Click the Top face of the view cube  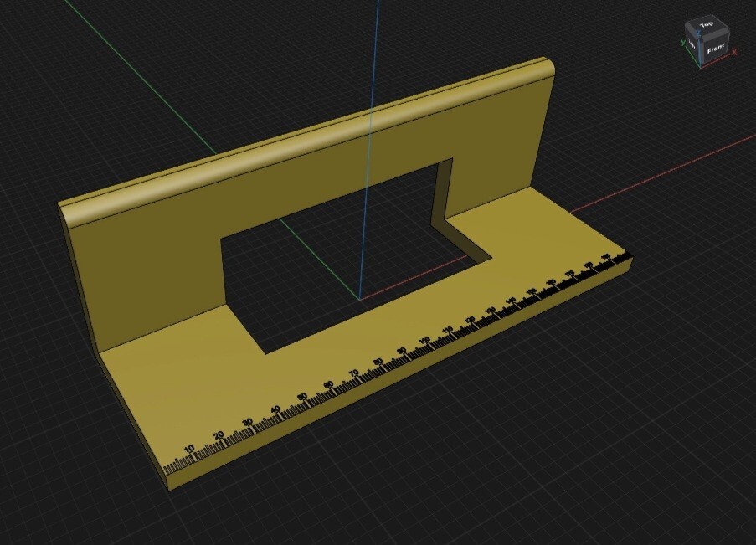pyautogui.click(x=707, y=24)
